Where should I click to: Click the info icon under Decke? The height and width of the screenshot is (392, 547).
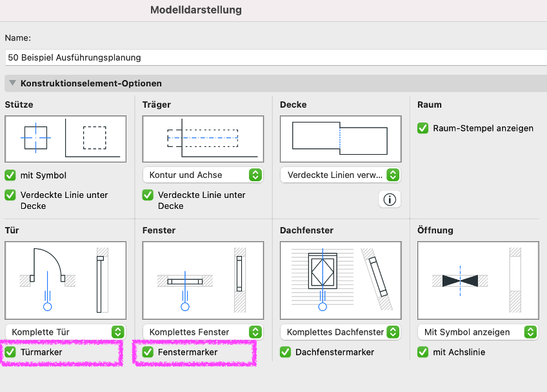tap(389, 199)
